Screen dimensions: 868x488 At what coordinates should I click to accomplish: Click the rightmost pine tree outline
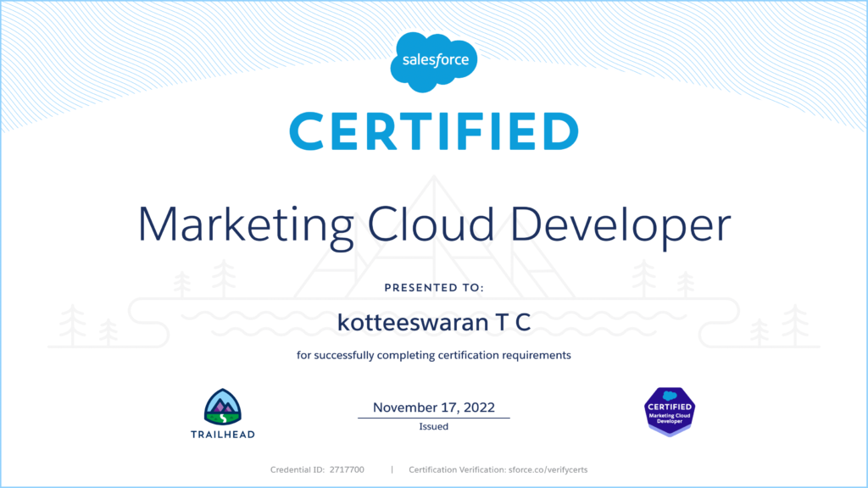795,324
